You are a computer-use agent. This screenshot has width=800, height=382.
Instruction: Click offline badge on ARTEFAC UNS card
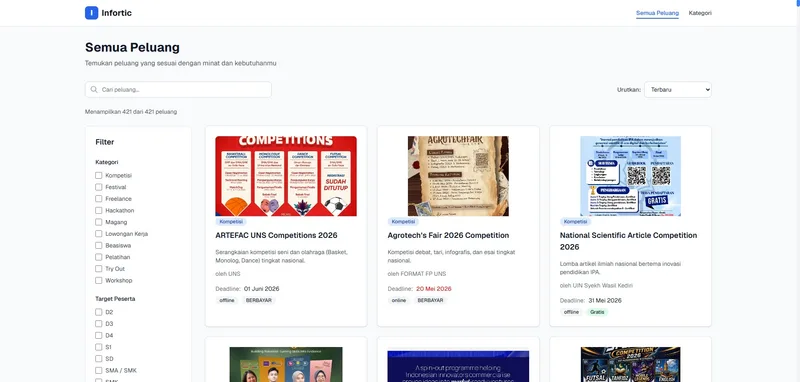click(227, 300)
